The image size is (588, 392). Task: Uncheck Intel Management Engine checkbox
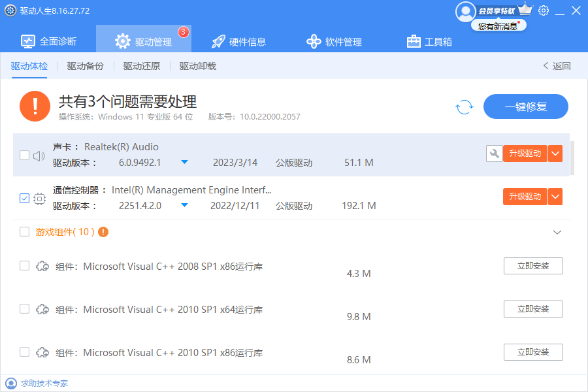coord(24,198)
